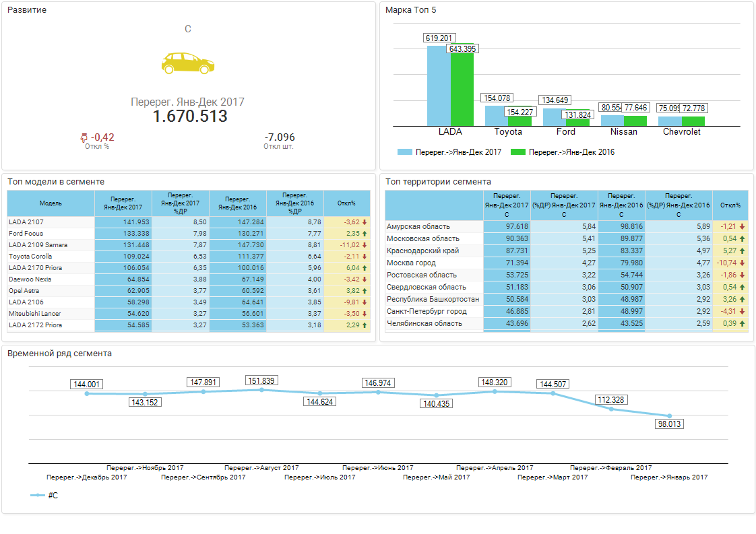The width and height of the screenshot is (756, 534).
Task: Click the 151.839 data point label
Action: pyautogui.click(x=261, y=380)
